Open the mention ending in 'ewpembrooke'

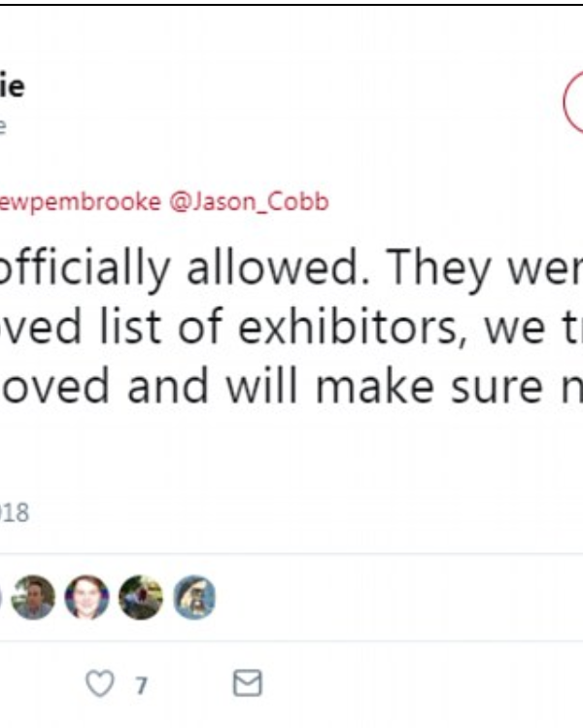81,202
